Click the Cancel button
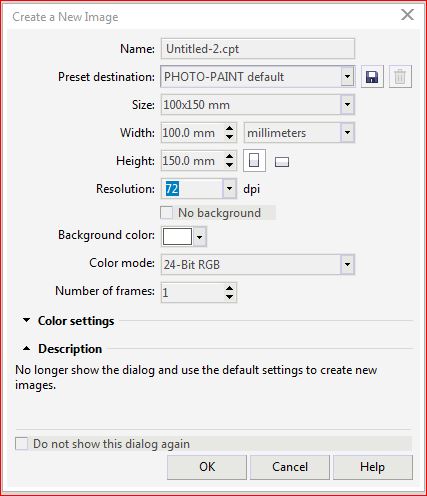Screen dimensions: 427x496 (x=290, y=467)
